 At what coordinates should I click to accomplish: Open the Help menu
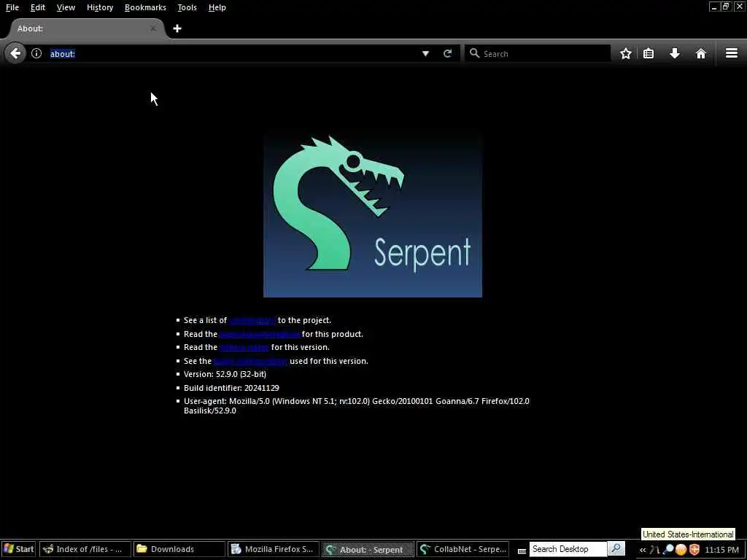(x=217, y=7)
